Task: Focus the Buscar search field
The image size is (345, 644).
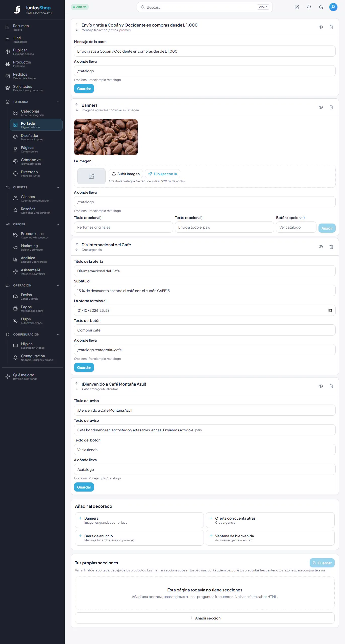Action: [205, 7]
